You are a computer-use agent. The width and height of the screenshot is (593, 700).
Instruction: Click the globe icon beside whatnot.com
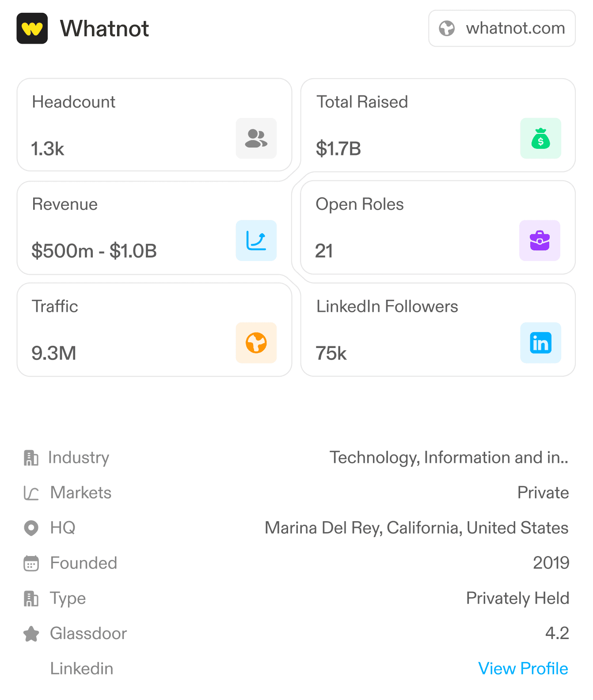(447, 29)
